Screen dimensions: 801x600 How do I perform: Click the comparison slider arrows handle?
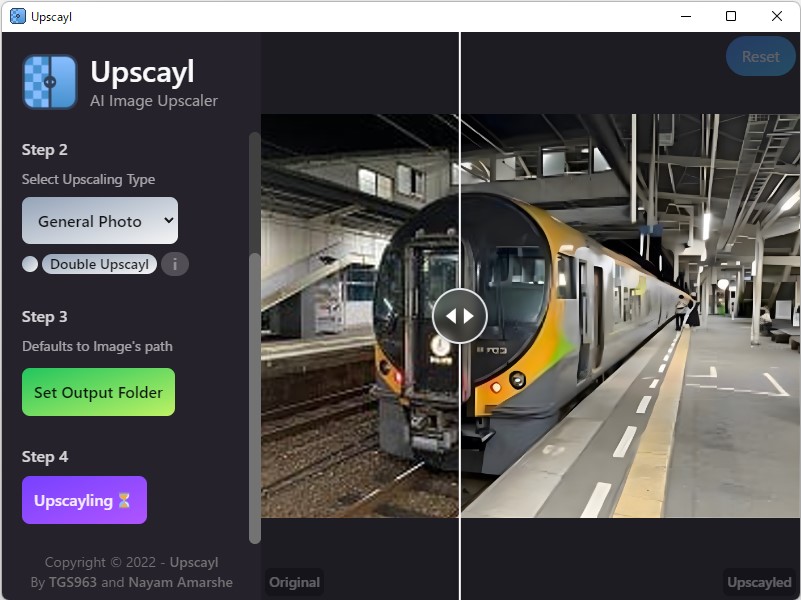[x=460, y=316]
